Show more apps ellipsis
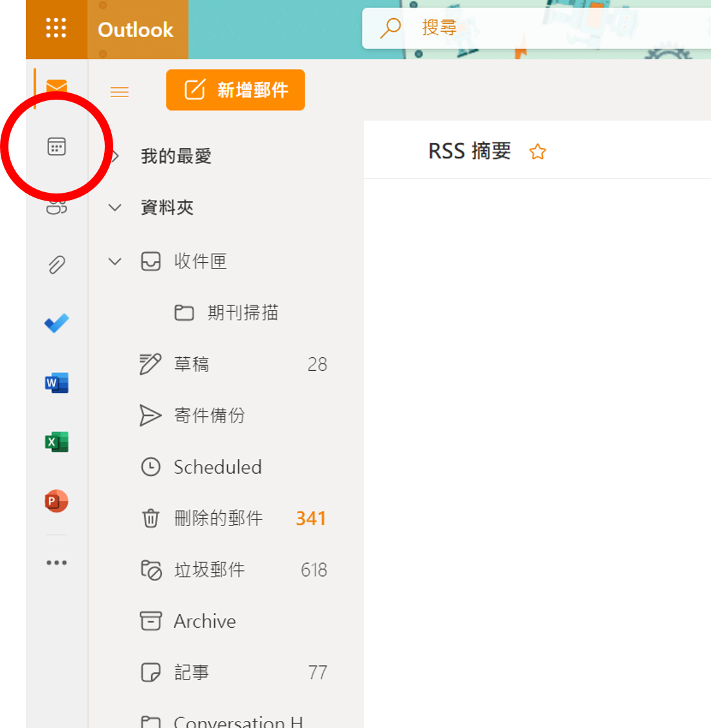The width and height of the screenshot is (711, 728). [57, 563]
